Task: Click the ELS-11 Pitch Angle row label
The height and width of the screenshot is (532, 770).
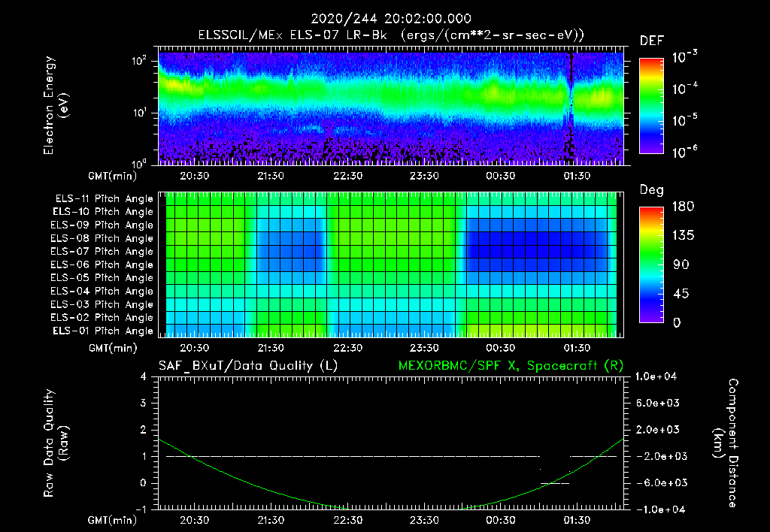Action: (104, 199)
